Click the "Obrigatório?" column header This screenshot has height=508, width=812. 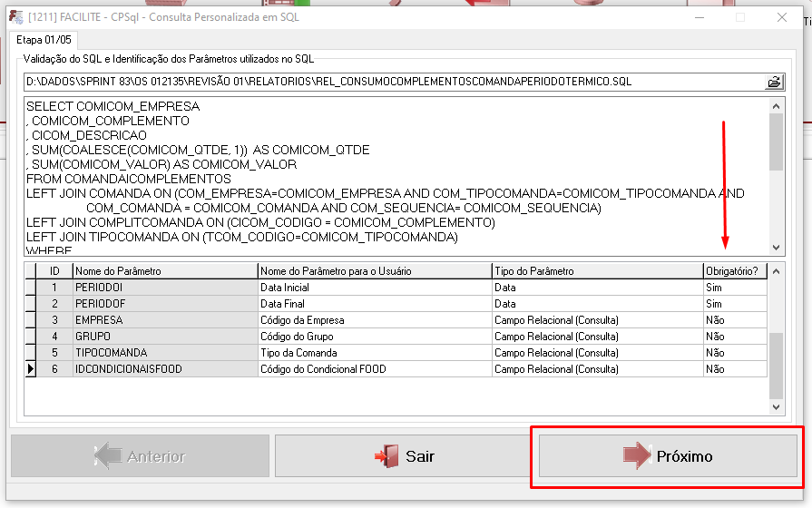coord(734,271)
